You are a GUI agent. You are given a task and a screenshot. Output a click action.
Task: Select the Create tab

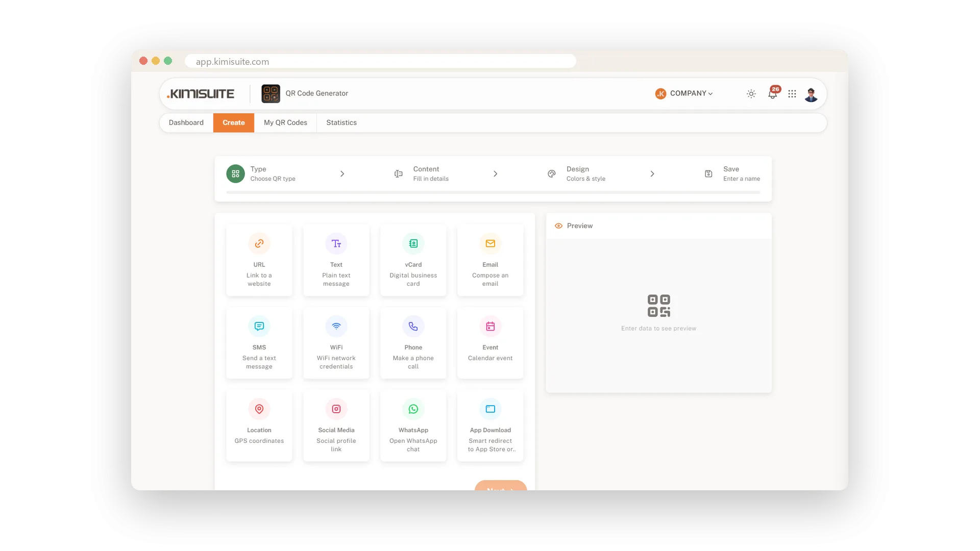coord(234,122)
